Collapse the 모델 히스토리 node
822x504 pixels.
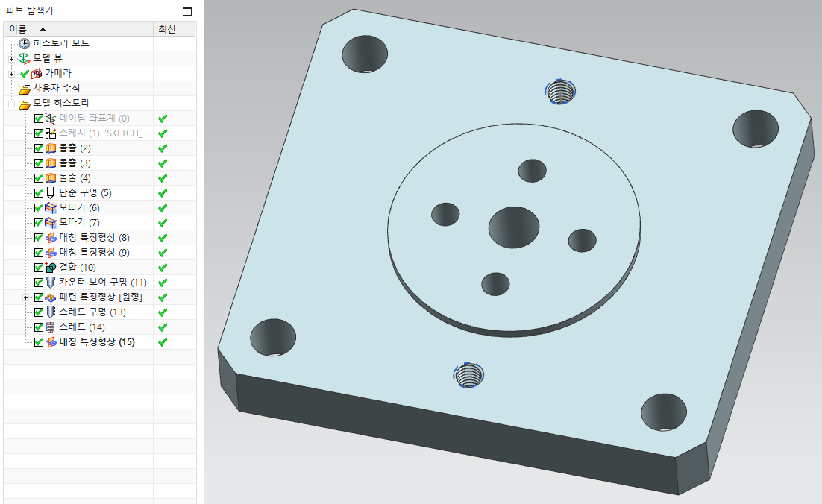[11, 104]
